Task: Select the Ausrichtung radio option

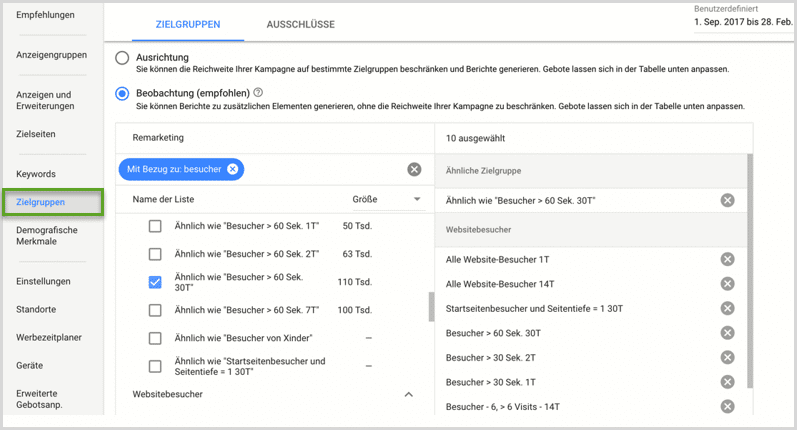Action: pos(123,58)
